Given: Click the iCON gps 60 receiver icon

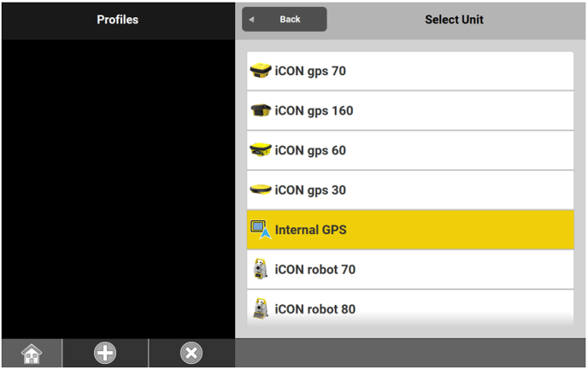Looking at the screenshot, I should point(260,150).
